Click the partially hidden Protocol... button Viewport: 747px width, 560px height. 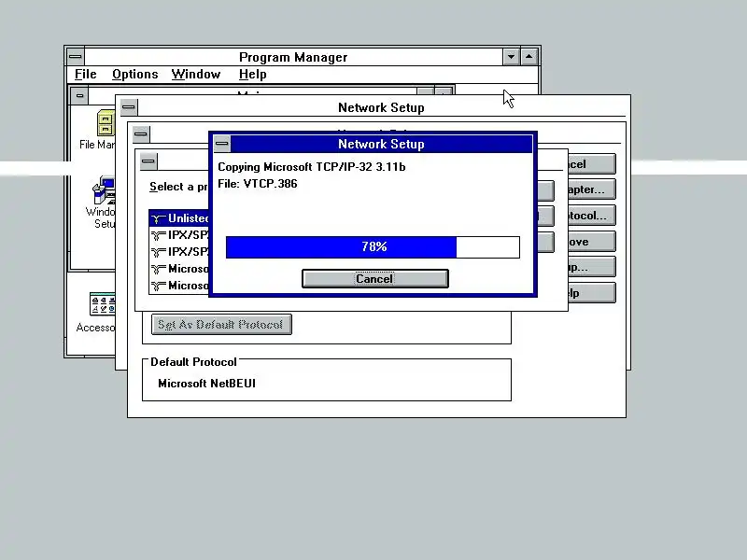(x=592, y=216)
